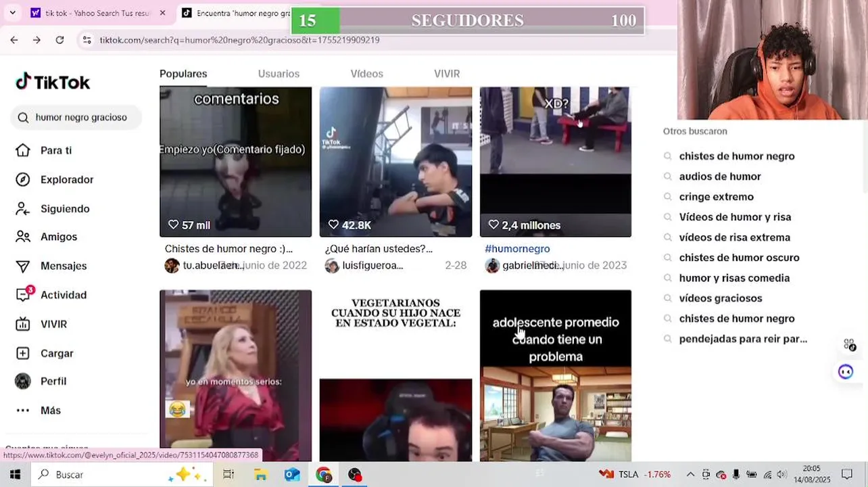The image size is (868, 487).
Task: Click the Windows taskbar Buscar search box
Action: [122, 474]
